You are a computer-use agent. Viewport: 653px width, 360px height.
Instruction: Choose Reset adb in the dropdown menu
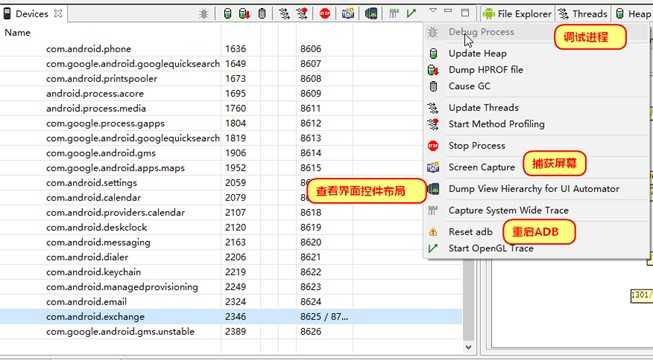pos(470,232)
